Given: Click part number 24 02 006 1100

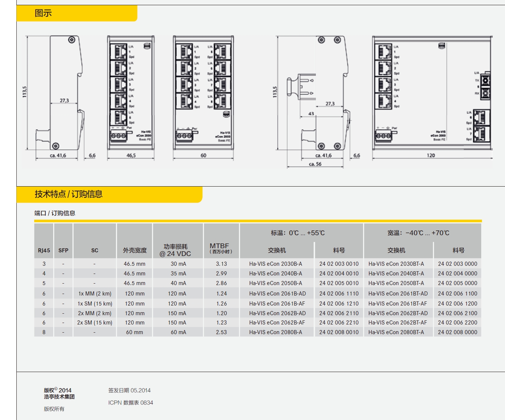Looking at the screenshot, I should (457, 294).
